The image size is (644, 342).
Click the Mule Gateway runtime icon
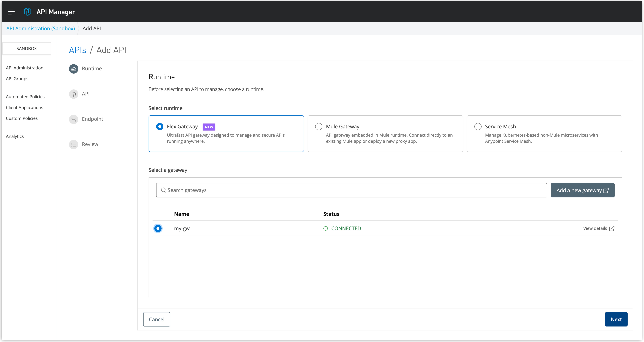319,126
